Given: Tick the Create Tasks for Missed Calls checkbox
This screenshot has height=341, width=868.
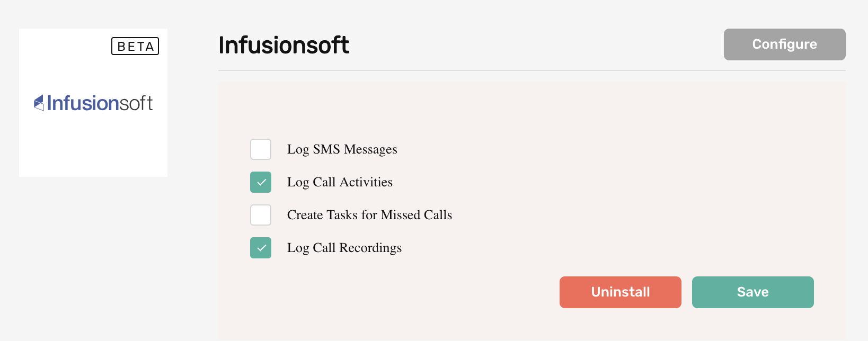Looking at the screenshot, I should (261, 215).
